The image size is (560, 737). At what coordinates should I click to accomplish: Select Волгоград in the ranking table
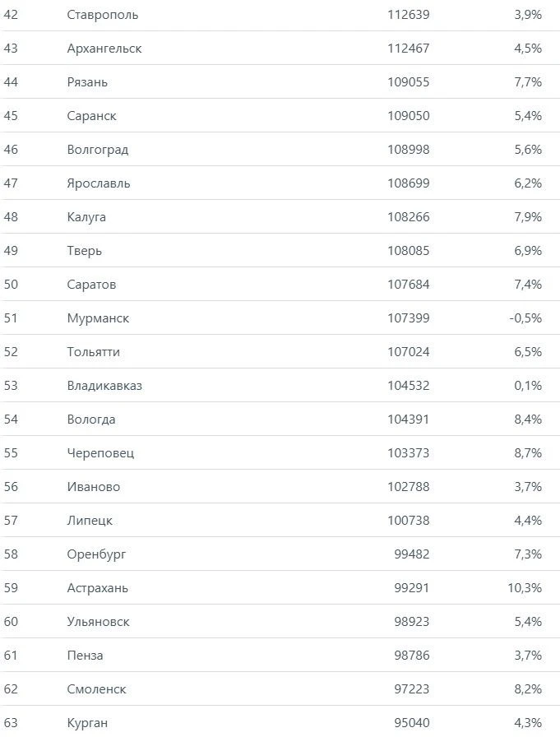click(x=98, y=150)
